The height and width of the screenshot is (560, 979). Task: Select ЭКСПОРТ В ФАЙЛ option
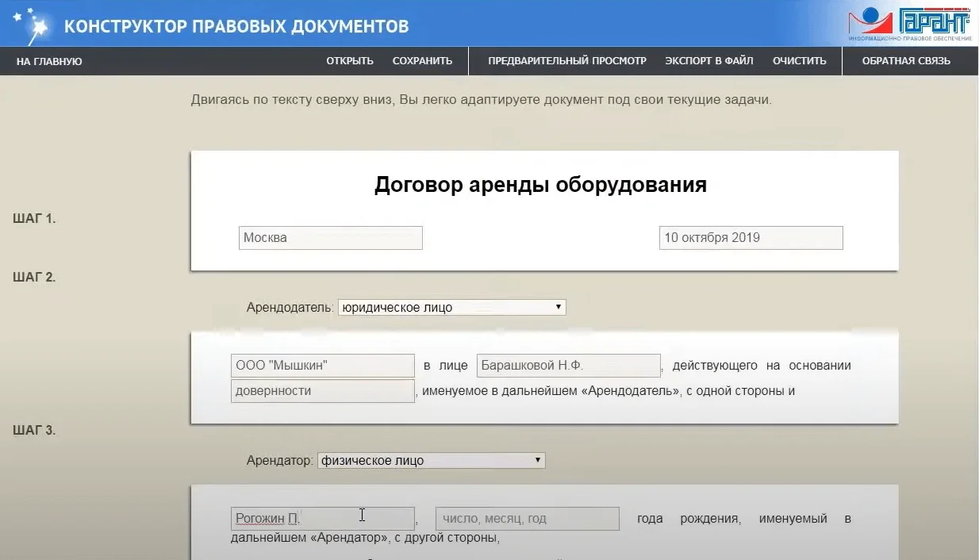coord(709,61)
